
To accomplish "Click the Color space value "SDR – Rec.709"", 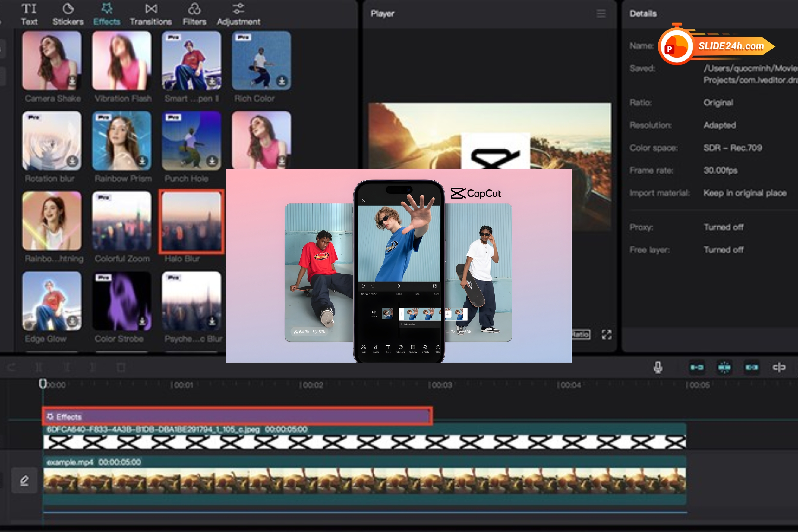I will point(733,148).
